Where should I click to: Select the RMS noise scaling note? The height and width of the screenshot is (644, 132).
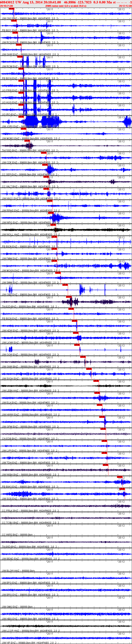66,6
